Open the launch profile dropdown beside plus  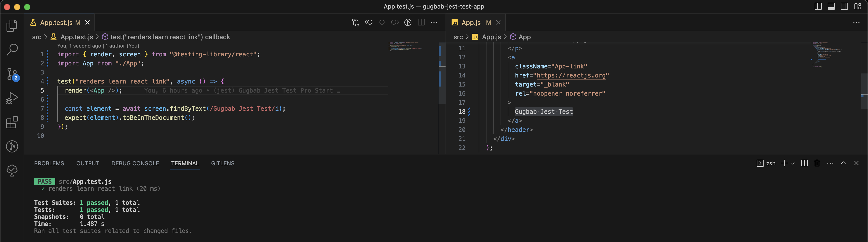792,163
